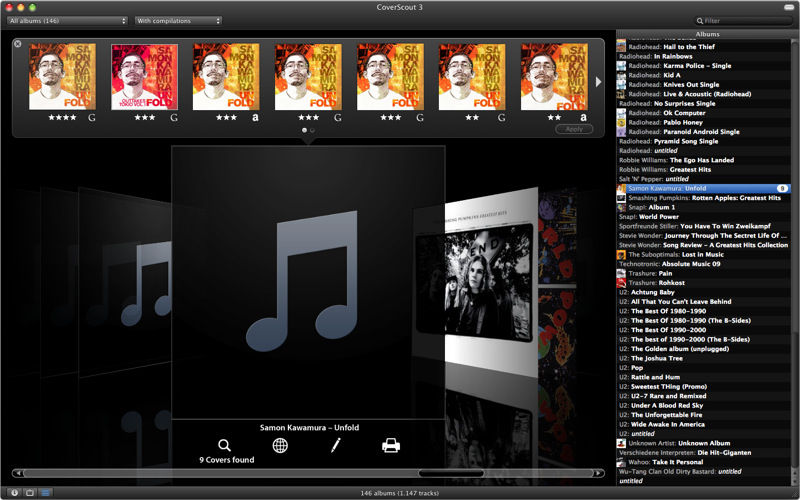This screenshot has height=500, width=800.
Task: Select Robbie Williams: The Ego Has Landed
Action: [704, 160]
